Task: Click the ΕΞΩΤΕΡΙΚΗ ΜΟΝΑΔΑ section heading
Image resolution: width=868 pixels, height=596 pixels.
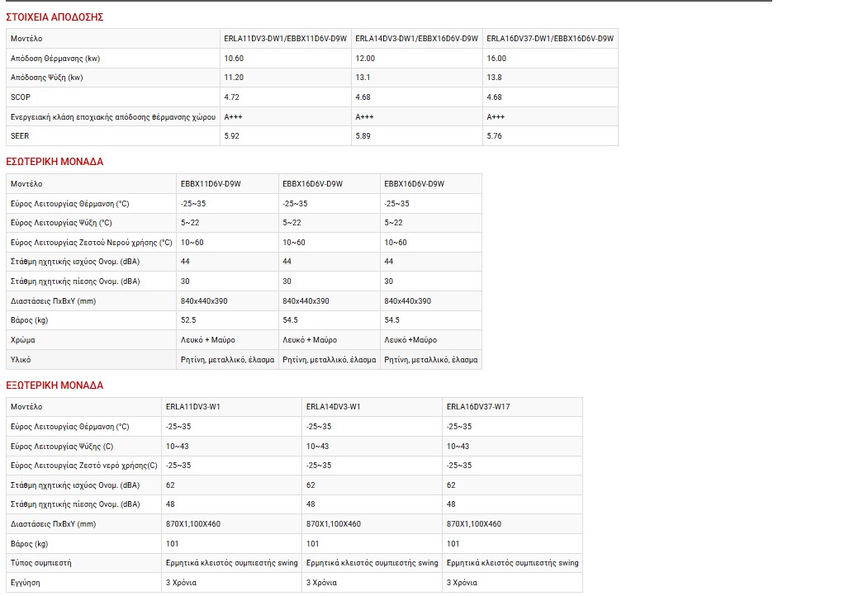Action: click(x=55, y=386)
